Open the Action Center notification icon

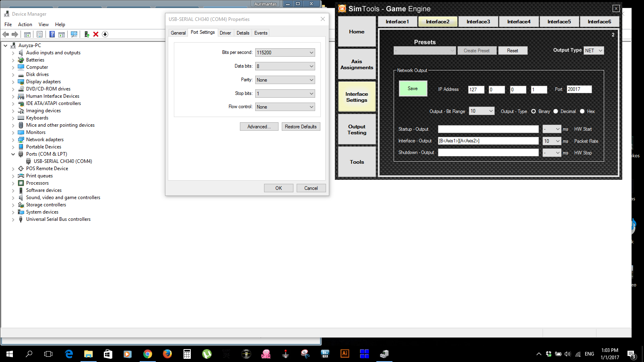631,354
